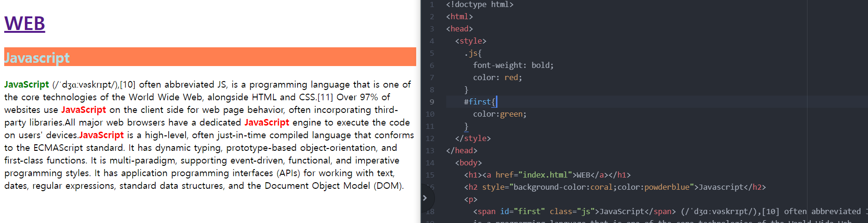Click the coral Javascript heading
This screenshot has height=223, width=868.
[x=210, y=57]
